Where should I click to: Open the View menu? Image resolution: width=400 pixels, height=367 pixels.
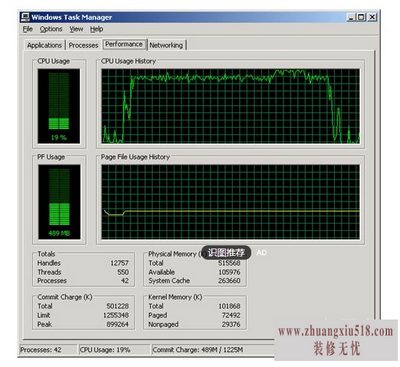pyautogui.click(x=76, y=29)
